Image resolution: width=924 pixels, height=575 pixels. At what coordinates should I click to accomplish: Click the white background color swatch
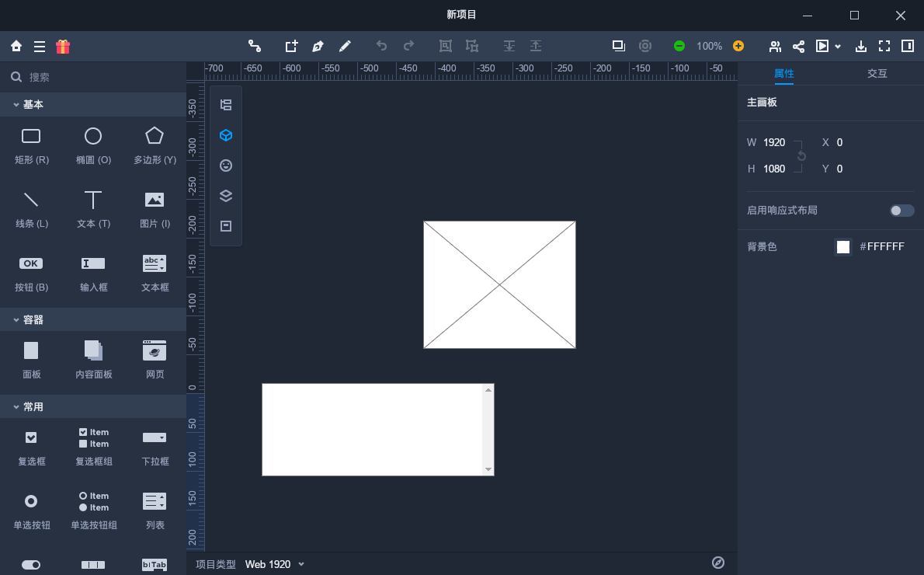tap(843, 247)
